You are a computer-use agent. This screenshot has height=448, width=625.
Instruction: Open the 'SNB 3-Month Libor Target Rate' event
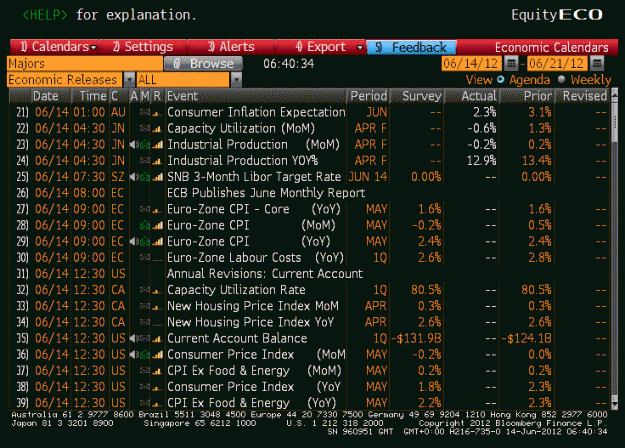point(254,177)
